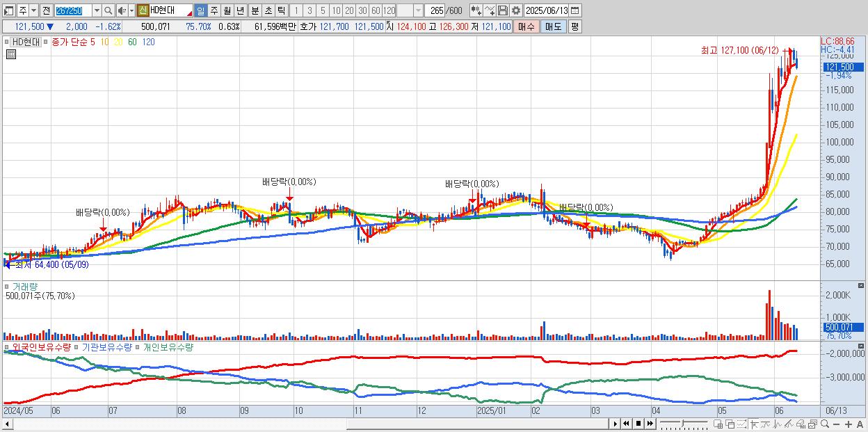Click the add-indicator line icon
Screen dimensions: 868x432
pos(490,10)
